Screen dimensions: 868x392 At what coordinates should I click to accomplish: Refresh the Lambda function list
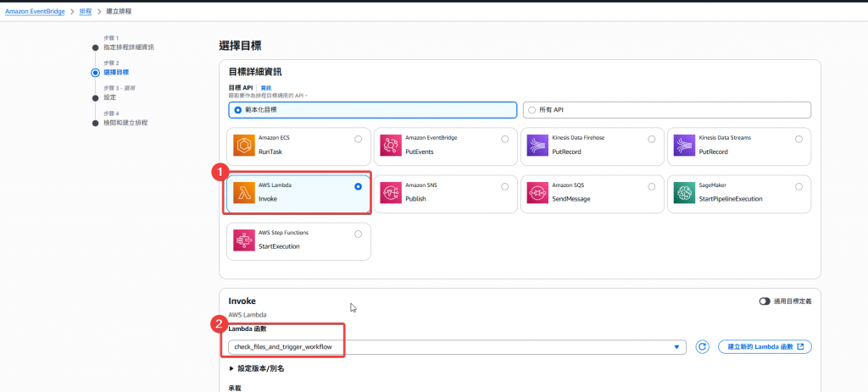tap(703, 346)
